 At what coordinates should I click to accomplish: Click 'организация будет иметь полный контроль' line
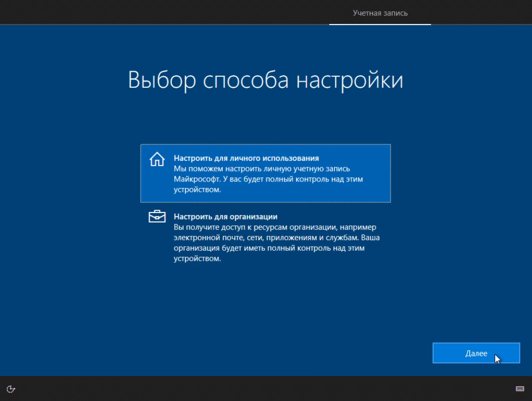tap(269, 248)
